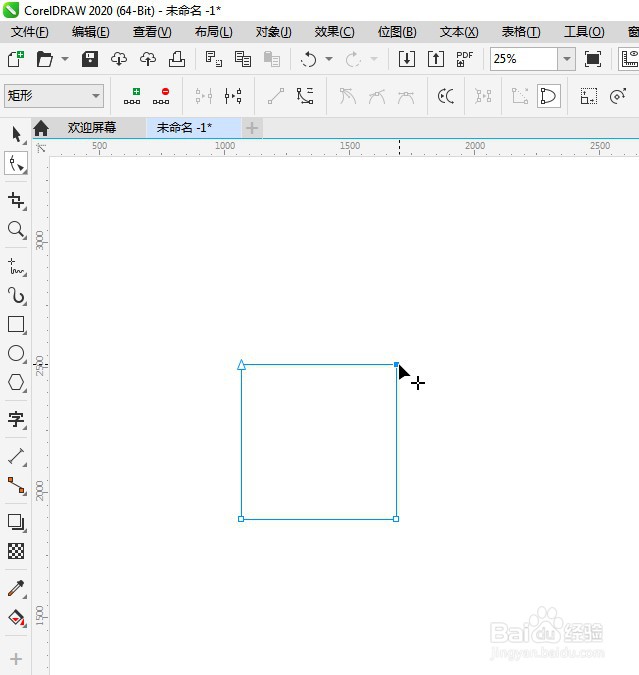Open the 表格(T) menu
The image size is (639, 675).
[521, 32]
